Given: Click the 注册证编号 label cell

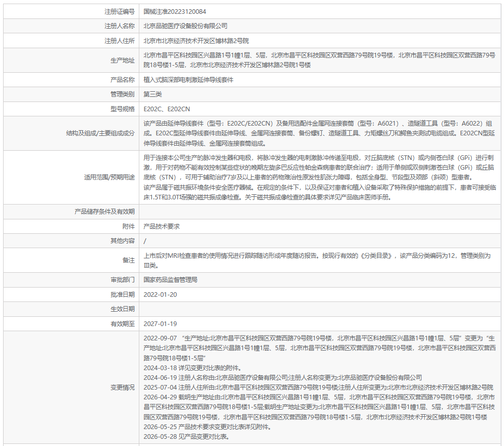Looking at the screenshot, I should [x=71, y=12].
